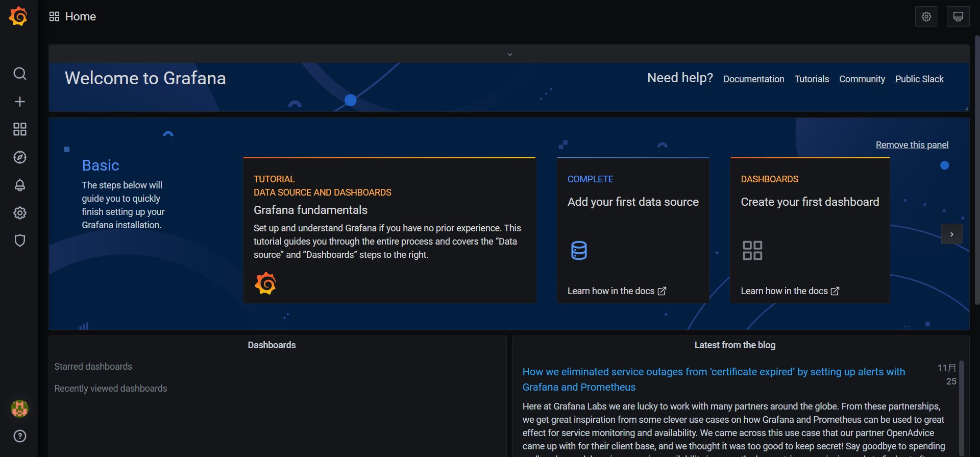This screenshot has height=457, width=980.
Task: Open the Search dashboards icon
Action: (19, 74)
